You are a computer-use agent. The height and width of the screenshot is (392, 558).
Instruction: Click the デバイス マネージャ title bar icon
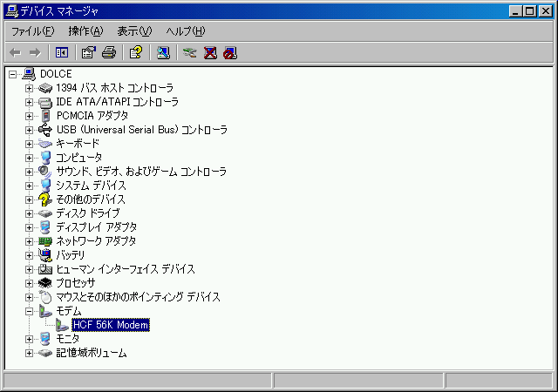(x=11, y=11)
